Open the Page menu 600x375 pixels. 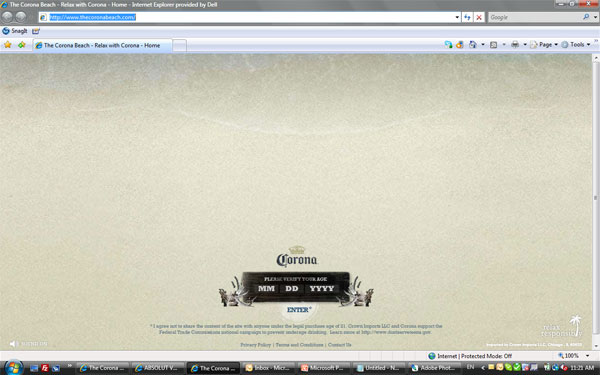tap(544, 45)
